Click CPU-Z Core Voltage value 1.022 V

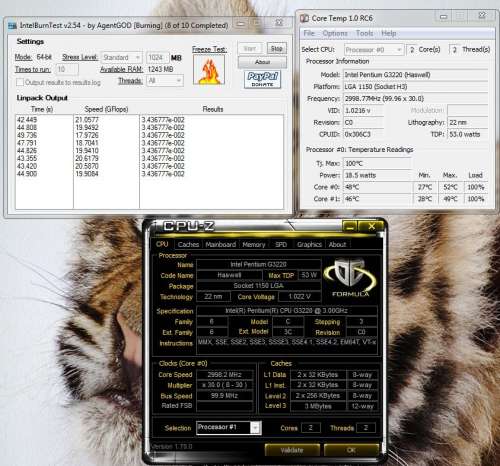point(299,297)
